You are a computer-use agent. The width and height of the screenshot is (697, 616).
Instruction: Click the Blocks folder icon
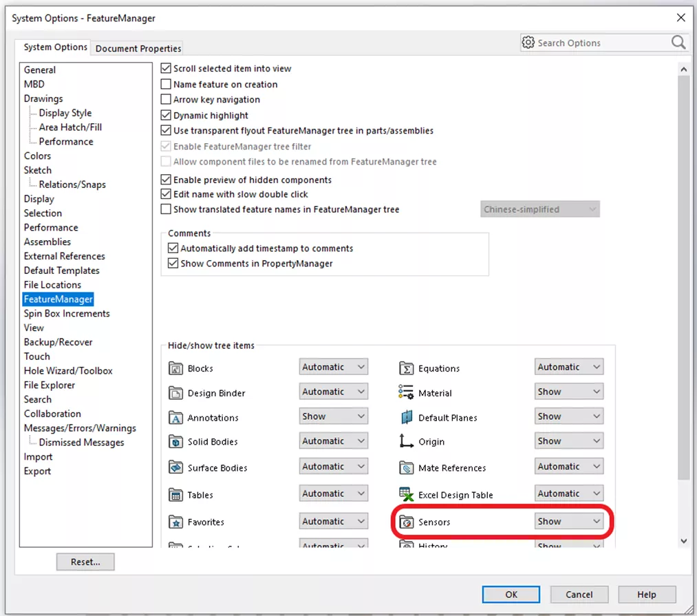click(x=175, y=368)
